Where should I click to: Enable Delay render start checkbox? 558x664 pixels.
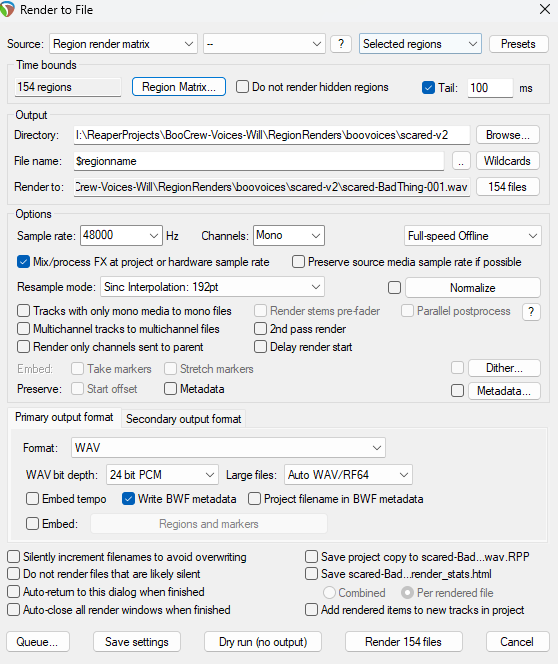(260, 347)
